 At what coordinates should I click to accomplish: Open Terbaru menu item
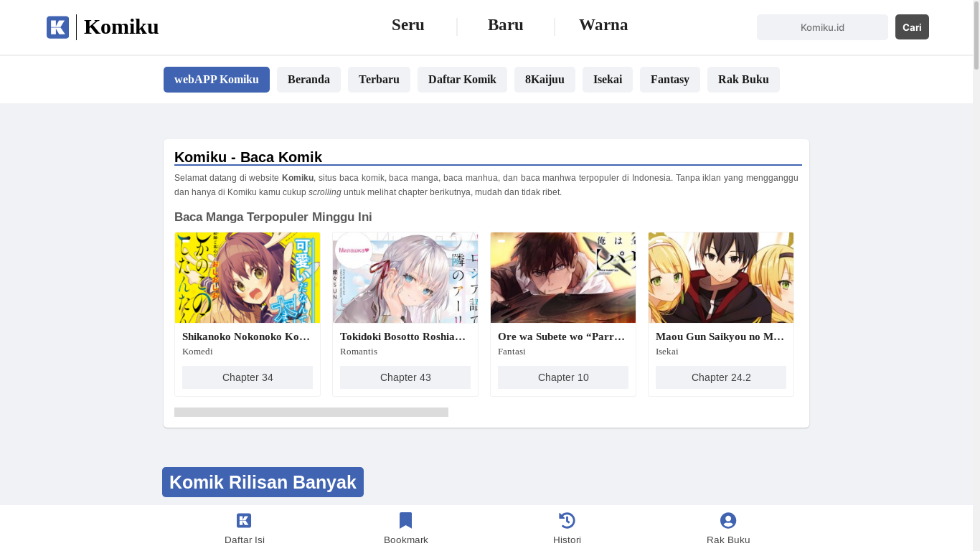click(379, 80)
